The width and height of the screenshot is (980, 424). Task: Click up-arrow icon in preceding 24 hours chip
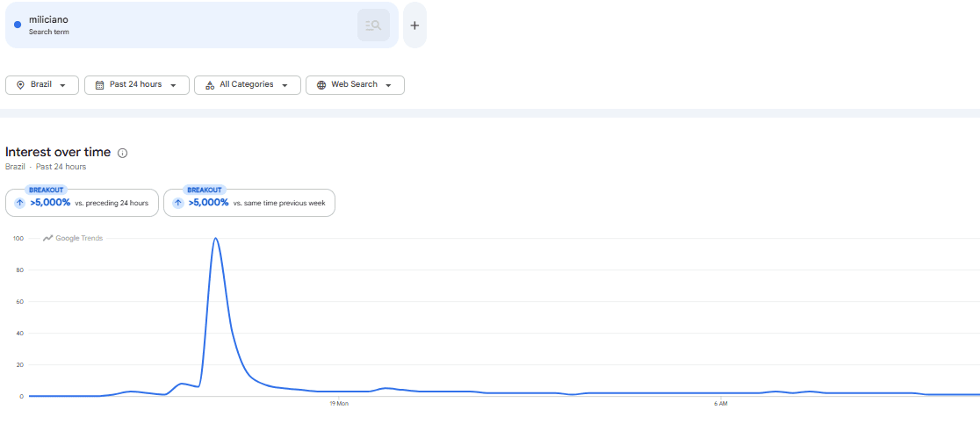pos(20,203)
